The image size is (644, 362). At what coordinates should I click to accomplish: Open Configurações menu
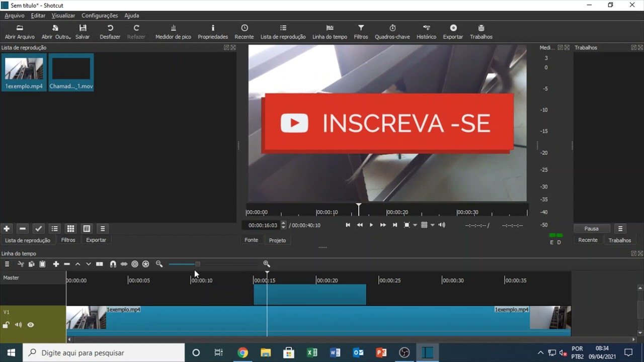[100, 16]
